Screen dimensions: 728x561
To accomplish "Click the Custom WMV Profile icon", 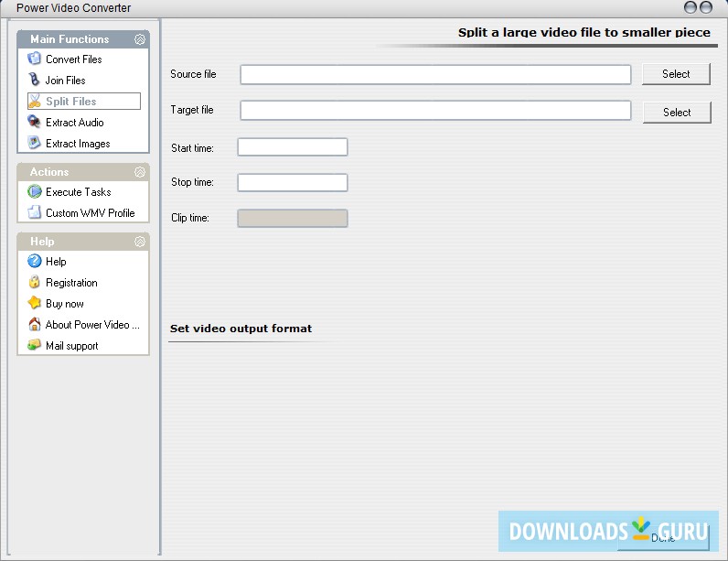I will click(x=35, y=212).
